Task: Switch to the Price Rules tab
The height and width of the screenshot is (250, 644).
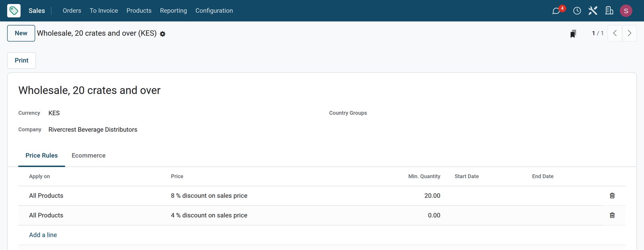Action: pyautogui.click(x=41, y=156)
